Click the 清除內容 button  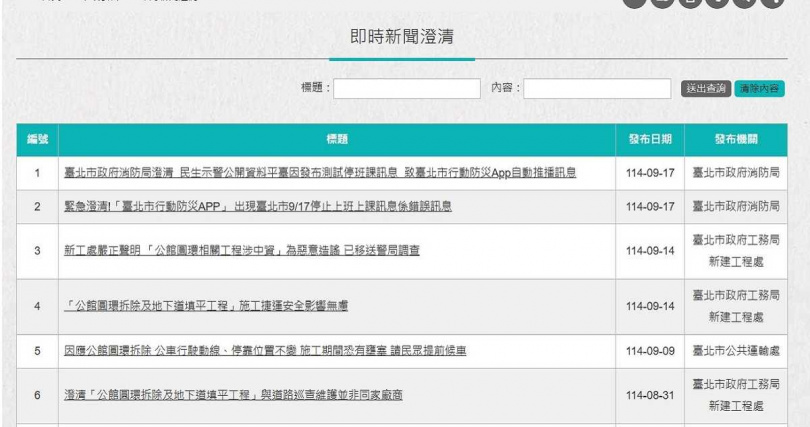click(759, 88)
